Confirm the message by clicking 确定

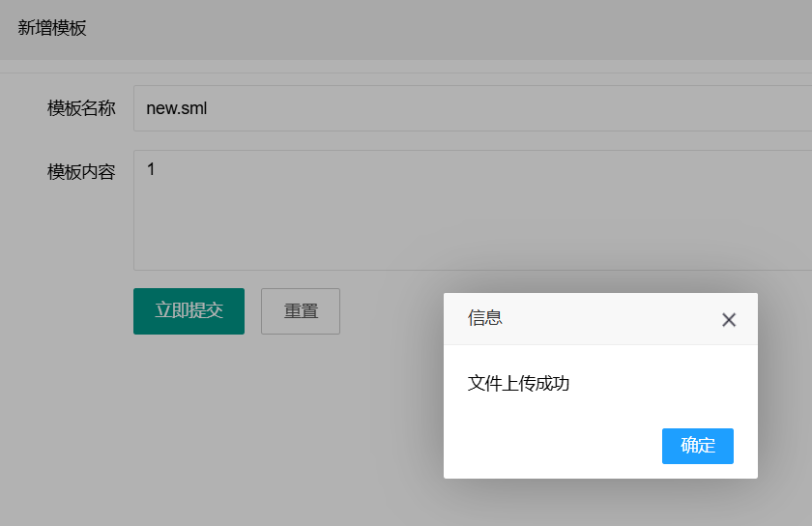697,446
